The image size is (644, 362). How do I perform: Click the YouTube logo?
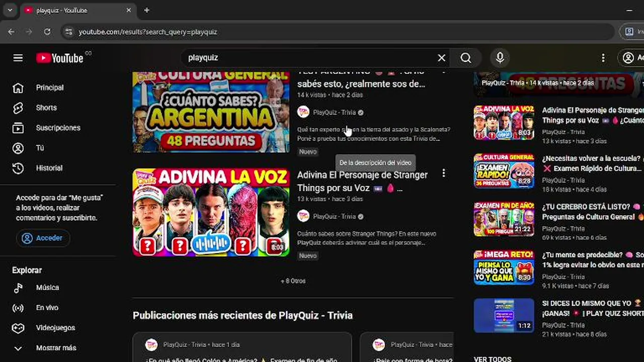[60, 58]
